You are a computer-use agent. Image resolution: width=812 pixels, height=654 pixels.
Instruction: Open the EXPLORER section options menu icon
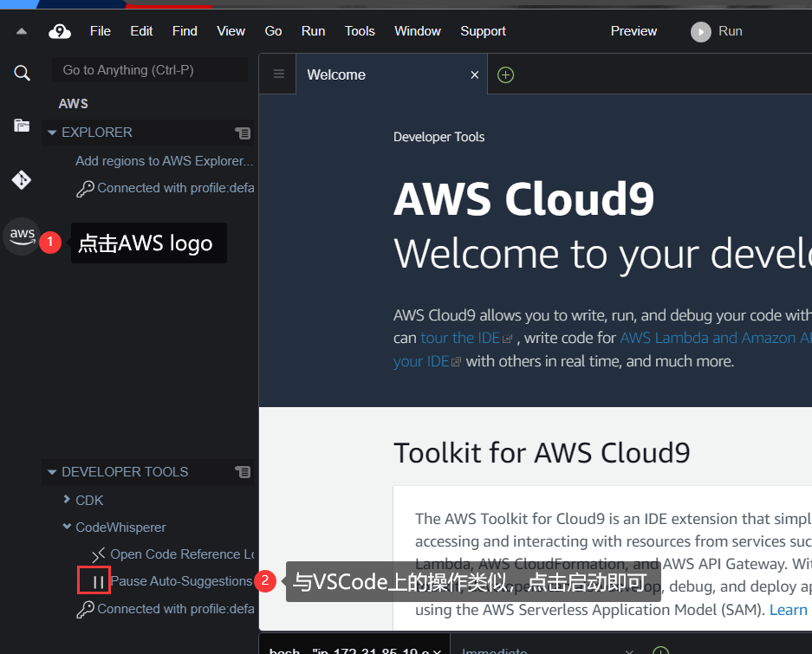pyautogui.click(x=243, y=133)
